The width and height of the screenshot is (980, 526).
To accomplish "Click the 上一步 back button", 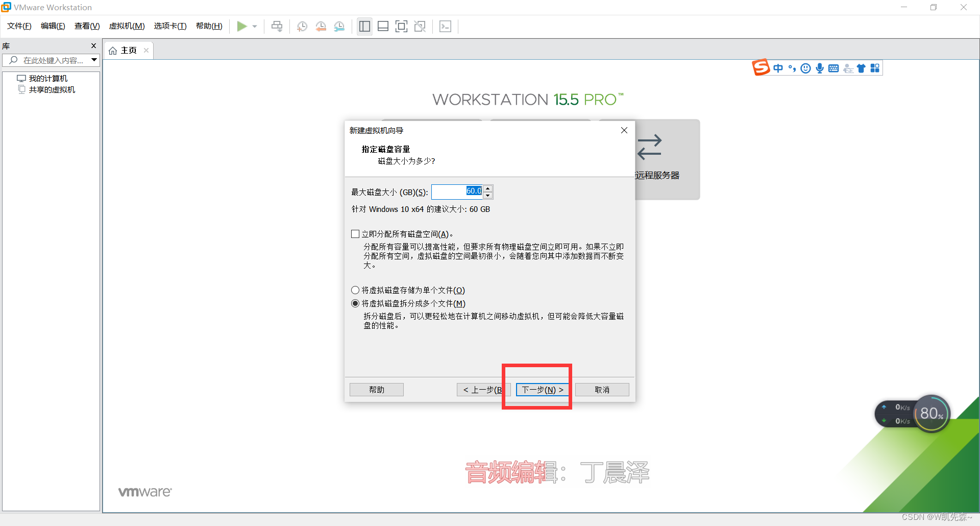I will 483,390.
